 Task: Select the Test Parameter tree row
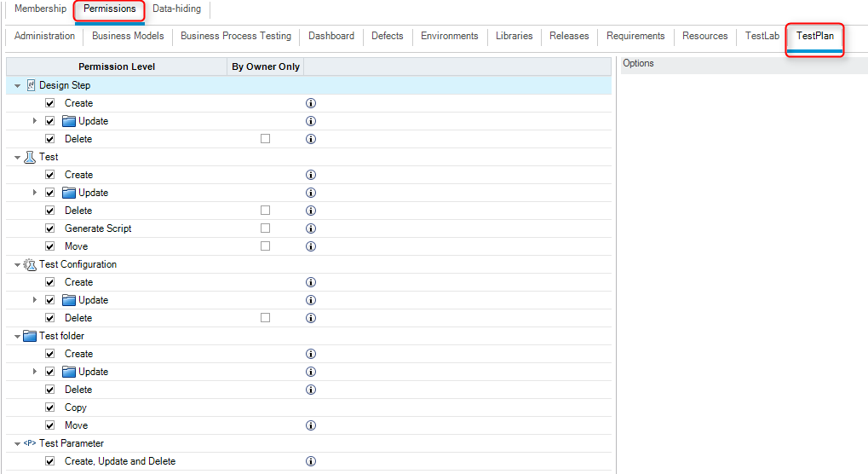click(72, 443)
